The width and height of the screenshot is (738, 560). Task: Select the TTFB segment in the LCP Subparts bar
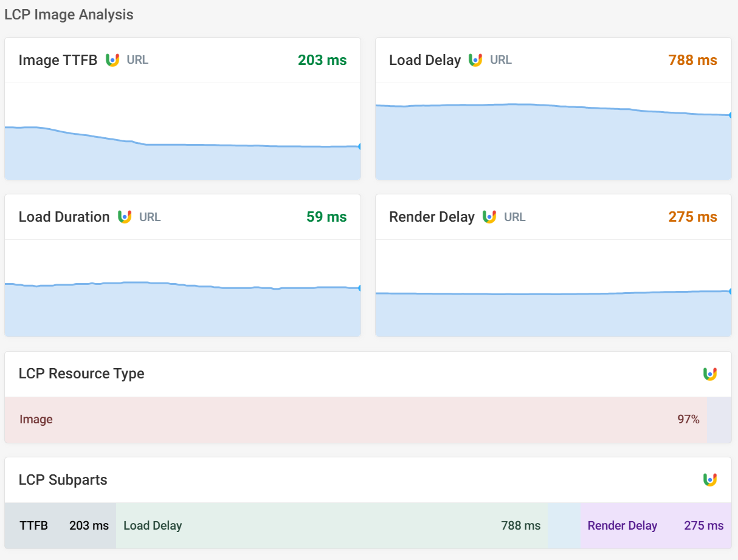pyautogui.click(x=60, y=525)
